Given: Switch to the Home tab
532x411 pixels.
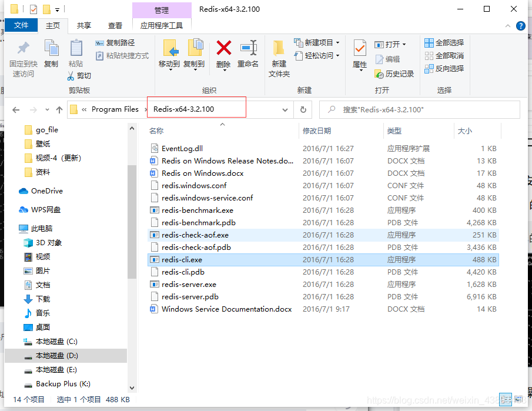Looking at the screenshot, I should click(53, 25).
